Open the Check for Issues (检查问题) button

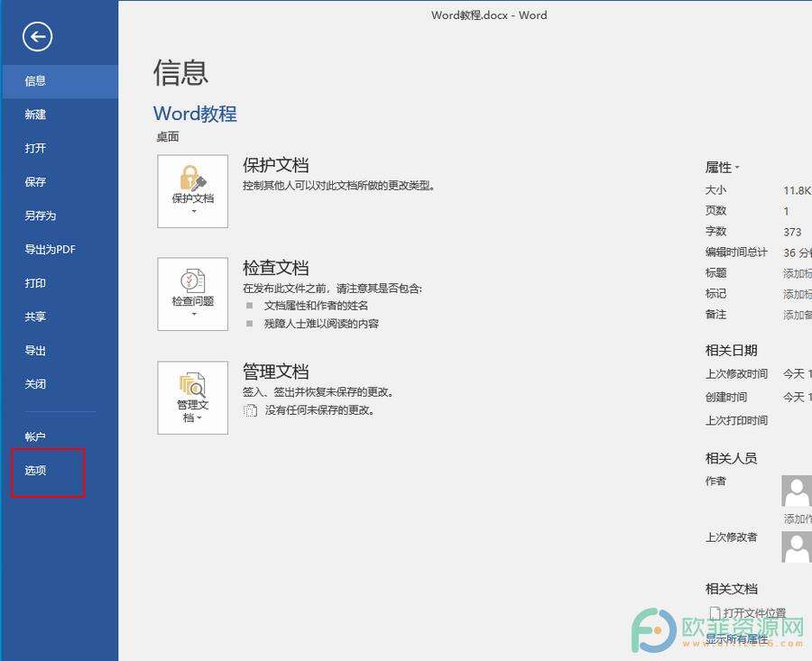193,294
